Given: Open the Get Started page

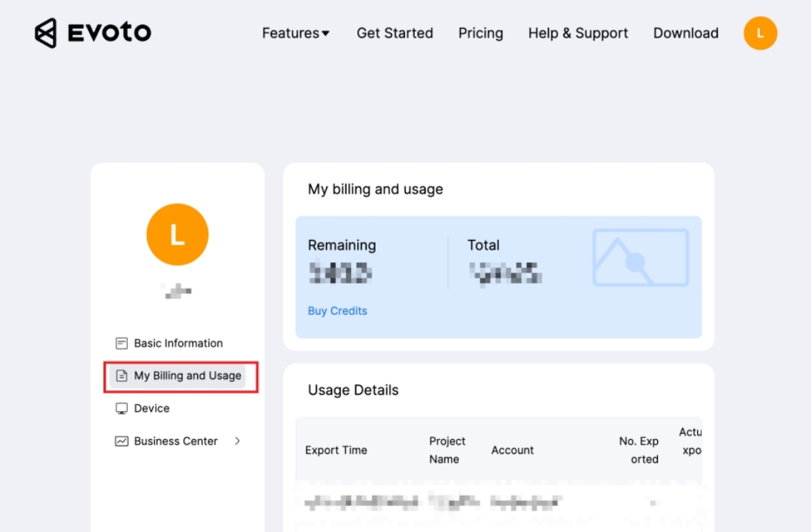Looking at the screenshot, I should [395, 33].
